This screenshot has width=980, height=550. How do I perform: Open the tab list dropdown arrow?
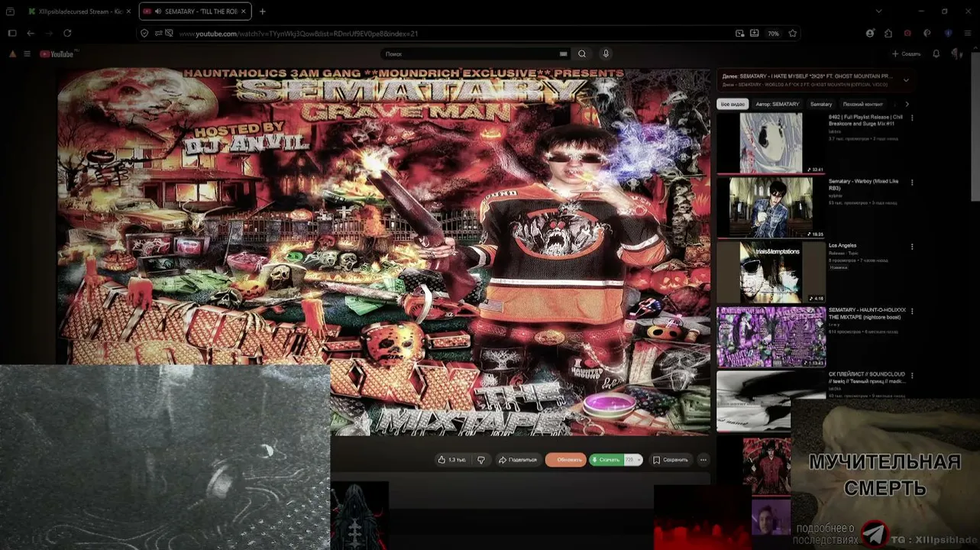(x=878, y=11)
